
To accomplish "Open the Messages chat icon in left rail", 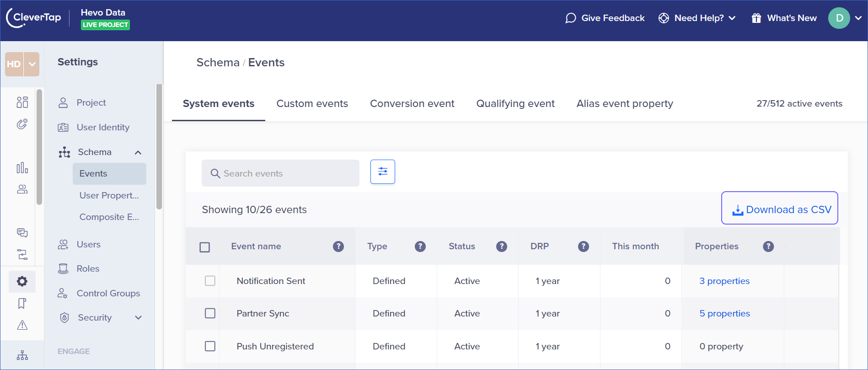I will pos(22,233).
